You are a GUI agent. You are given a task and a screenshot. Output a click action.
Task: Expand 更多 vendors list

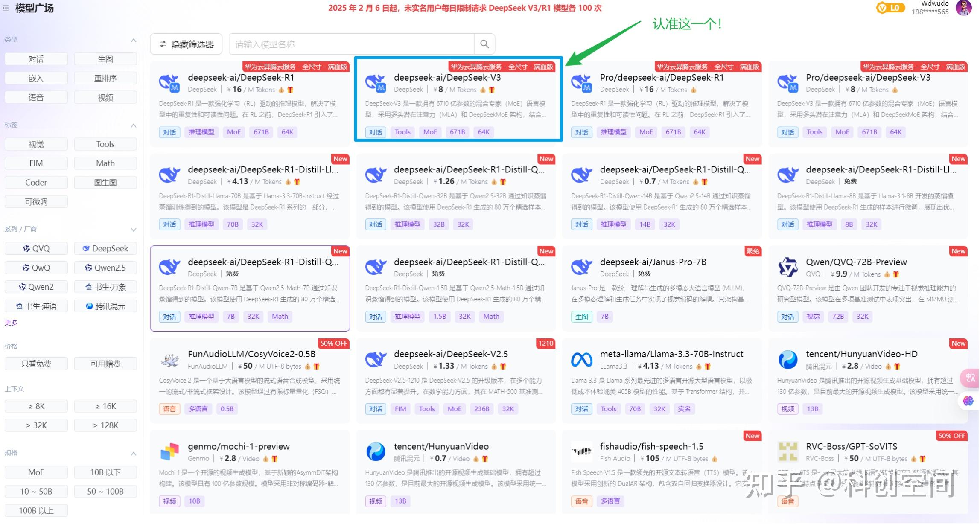click(x=11, y=323)
